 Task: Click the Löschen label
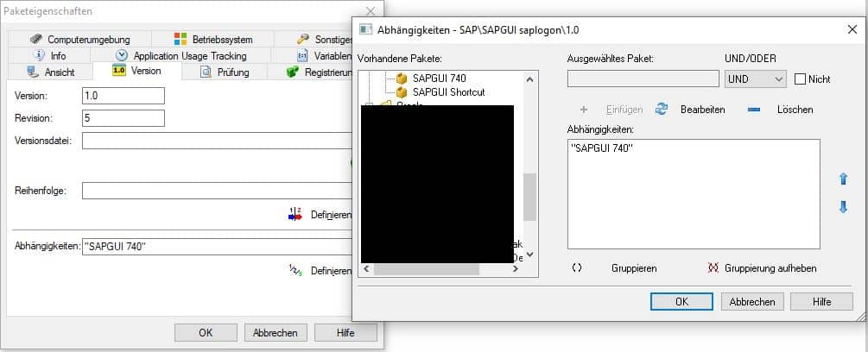795,110
